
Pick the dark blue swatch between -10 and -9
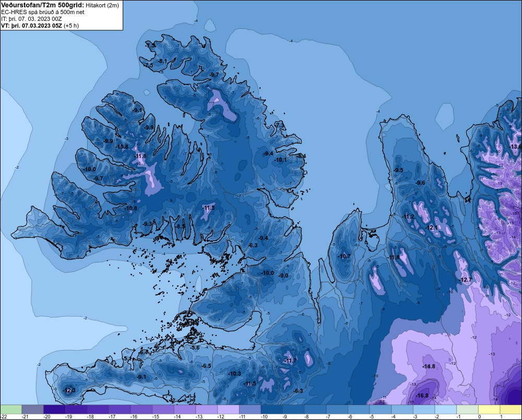pyautogui.click(x=271, y=410)
